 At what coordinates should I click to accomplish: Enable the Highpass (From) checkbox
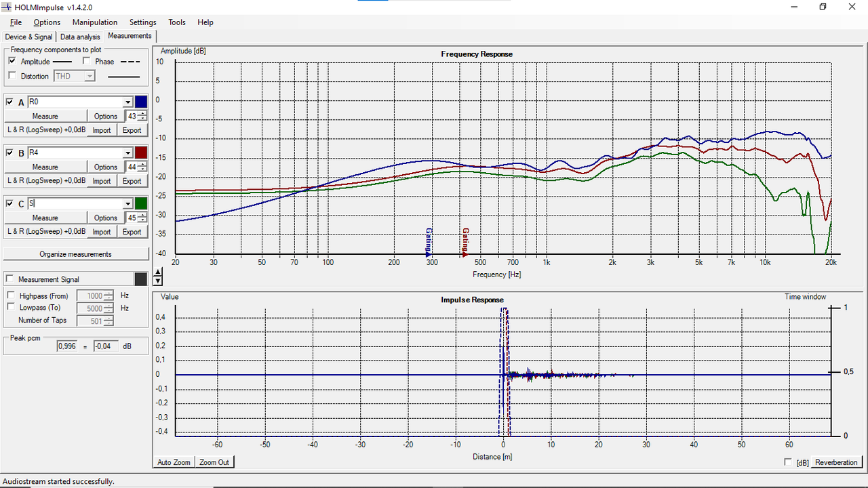coord(11,296)
